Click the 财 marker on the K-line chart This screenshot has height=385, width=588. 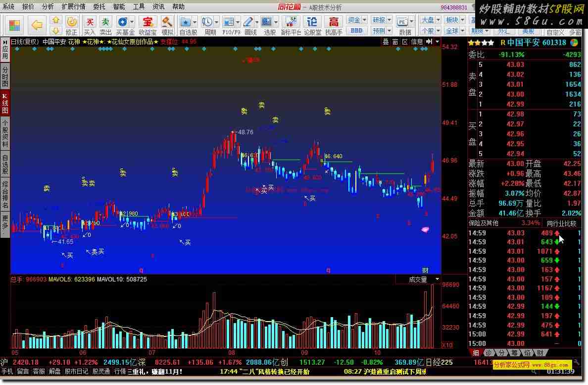coord(425,270)
